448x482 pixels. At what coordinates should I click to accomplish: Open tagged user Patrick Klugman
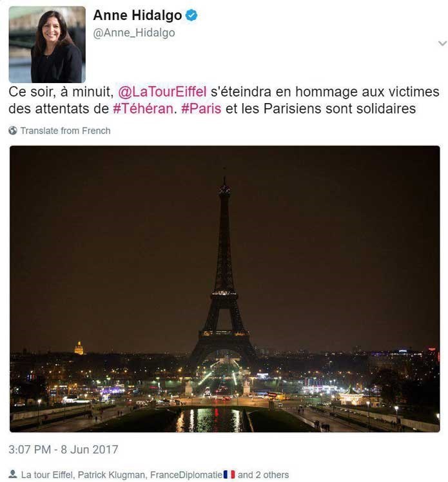point(112,475)
